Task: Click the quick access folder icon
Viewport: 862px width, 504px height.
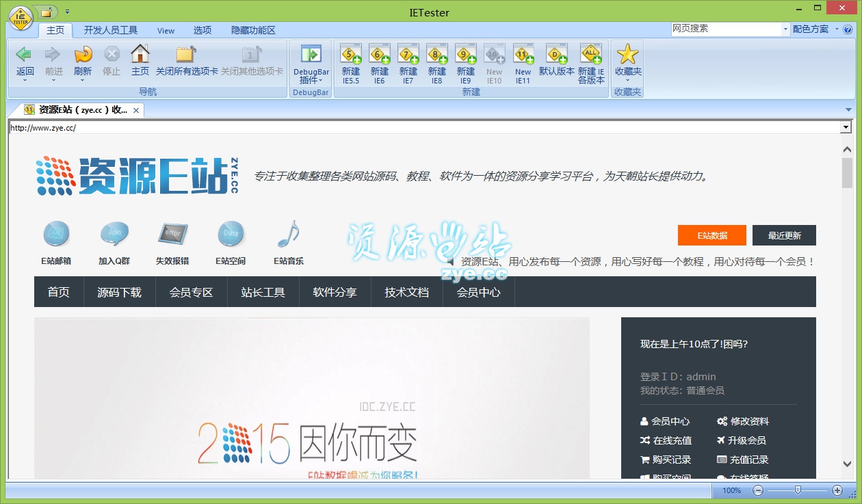Action: click(46, 12)
